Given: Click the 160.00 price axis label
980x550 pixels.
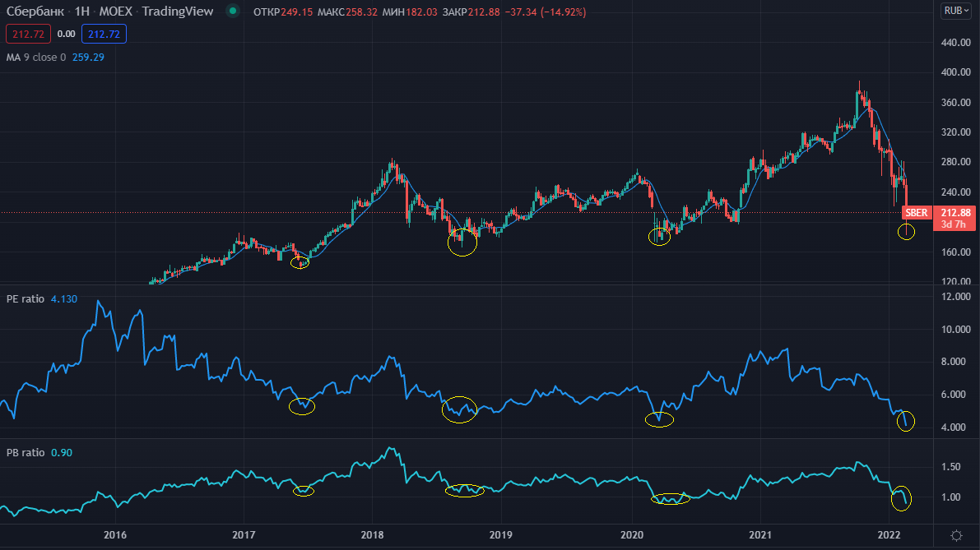Looking at the screenshot, I should click(955, 252).
